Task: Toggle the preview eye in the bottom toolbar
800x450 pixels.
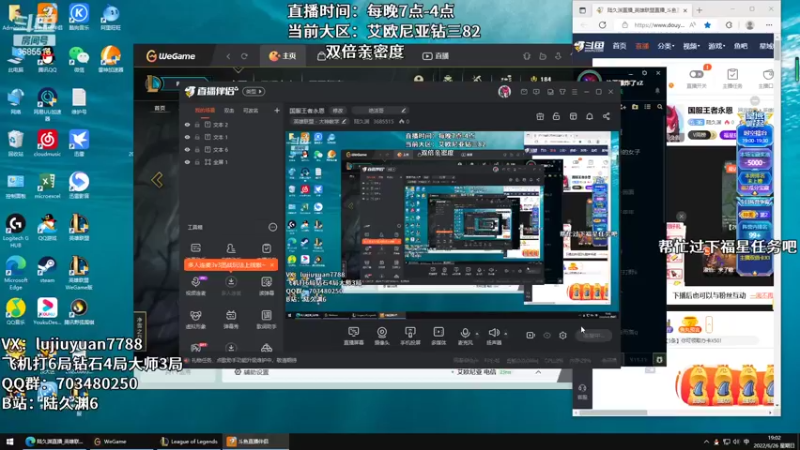Action: coord(547,335)
